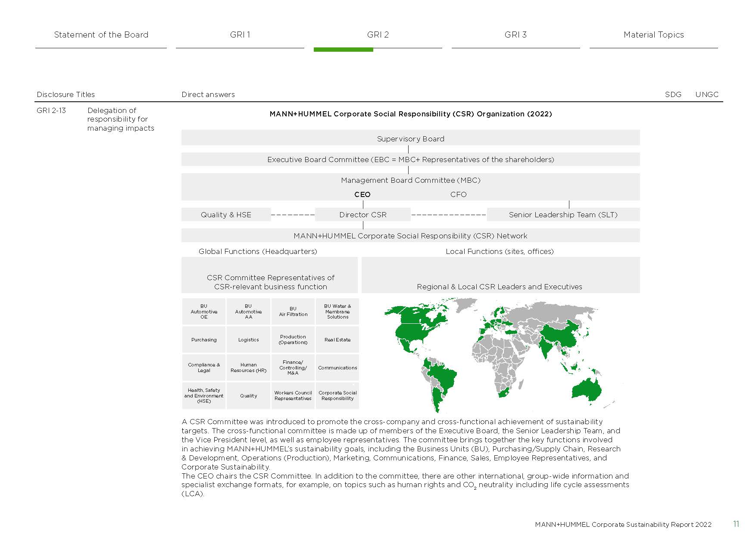Click India on the world map
The height and width of the screenshot is (535, 756).
point(546,347)
